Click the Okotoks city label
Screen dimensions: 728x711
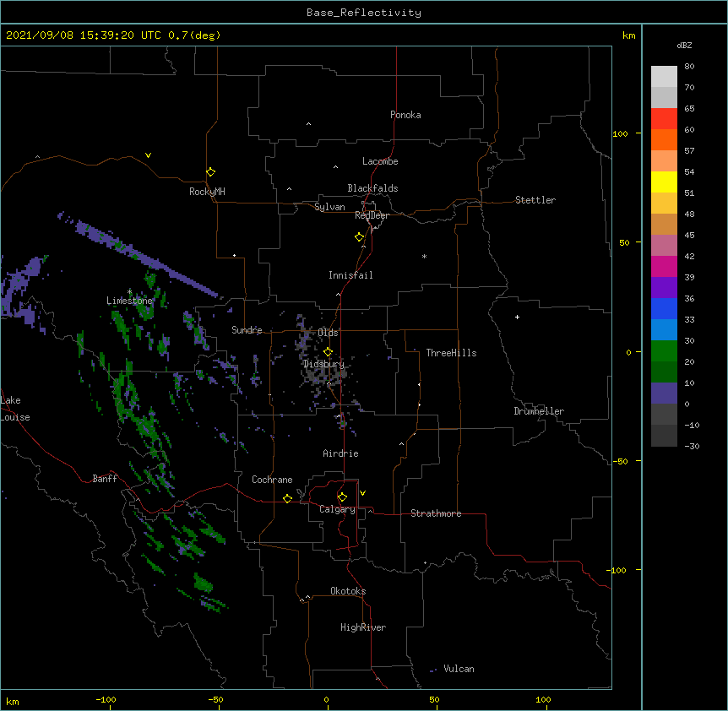348,591
